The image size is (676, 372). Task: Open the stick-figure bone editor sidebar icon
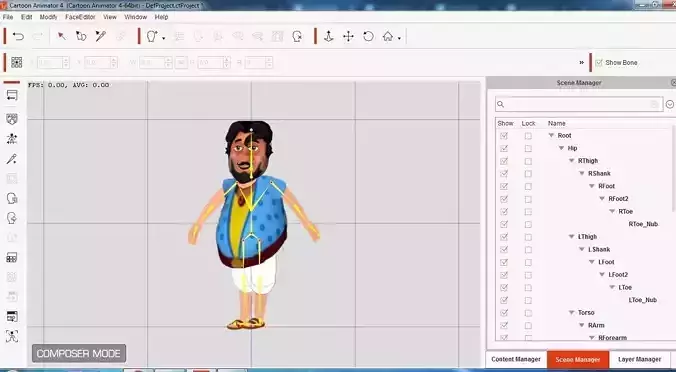(x=12, y=139)
